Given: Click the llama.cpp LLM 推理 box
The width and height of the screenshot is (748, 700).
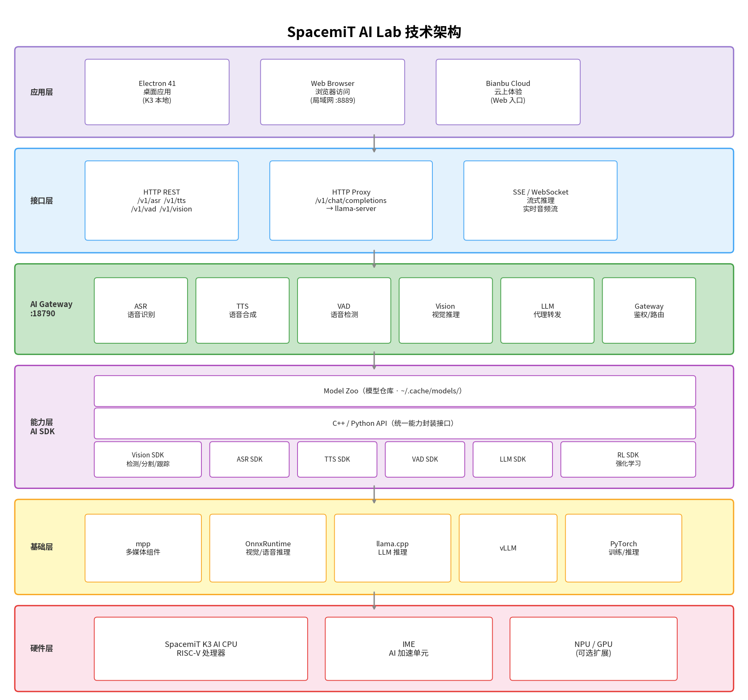Looking at the screenshot, I should click(x=393, y=548).
